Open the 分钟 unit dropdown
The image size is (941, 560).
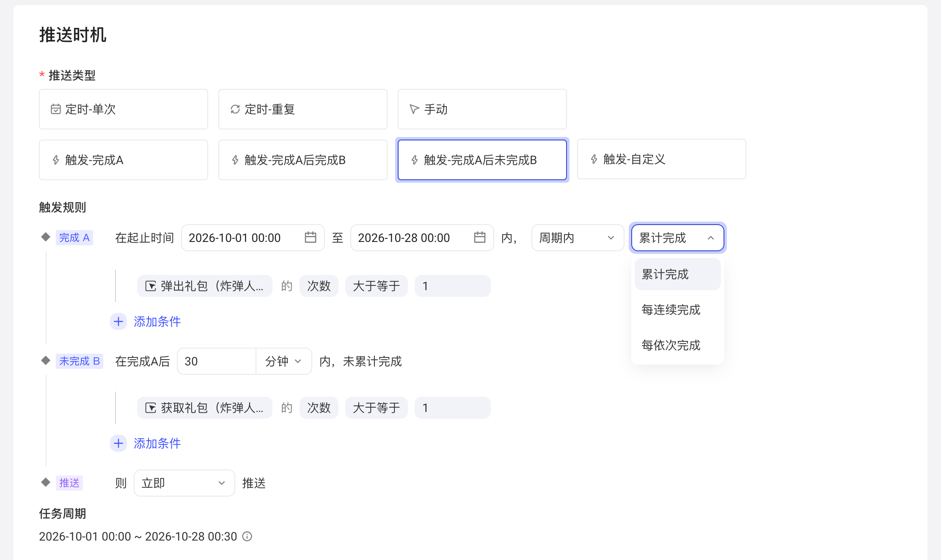pyautogui.click(x=284, y=361)
